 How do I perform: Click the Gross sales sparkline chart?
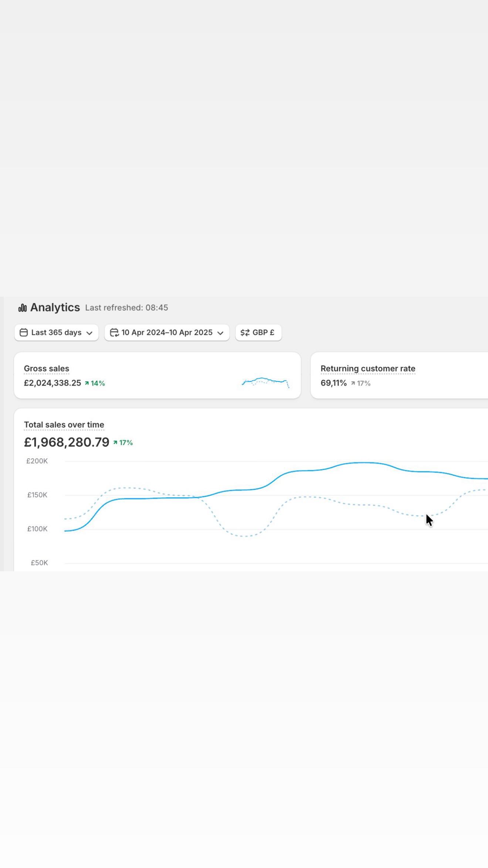265,382
